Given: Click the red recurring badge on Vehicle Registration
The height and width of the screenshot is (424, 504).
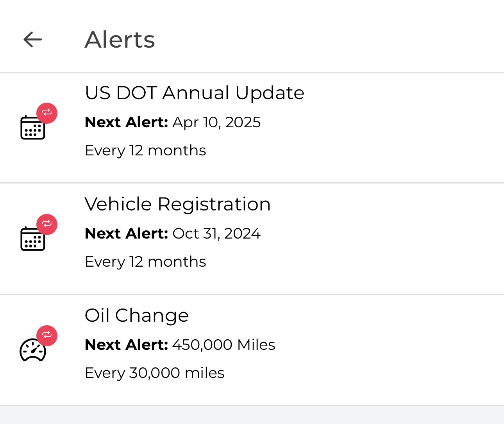Looking at the screenshot, I should [x=47, y=224].
